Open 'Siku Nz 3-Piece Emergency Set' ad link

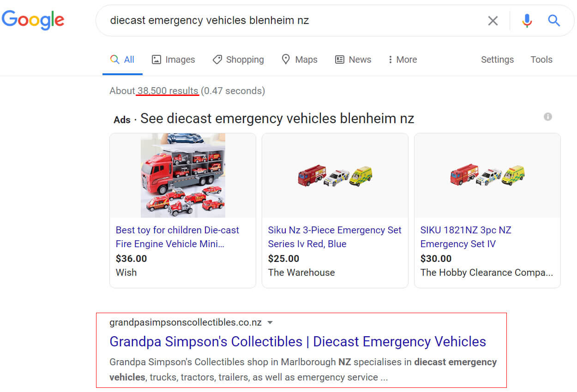click(x=335, y=237)
